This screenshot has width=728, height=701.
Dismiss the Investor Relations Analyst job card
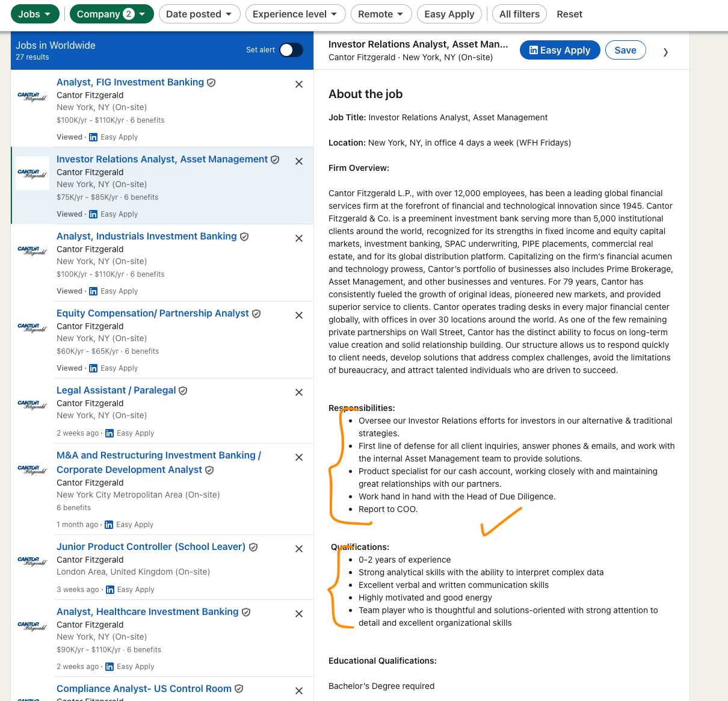click(x=299, y=161)
